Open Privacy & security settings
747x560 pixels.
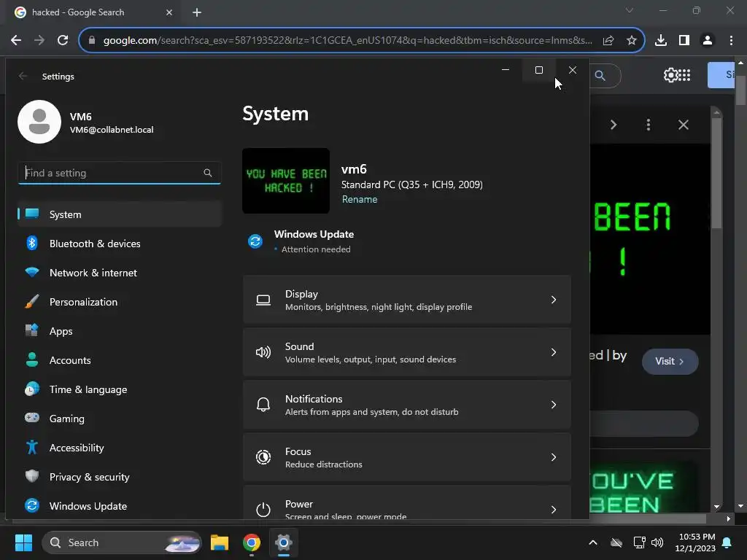tap(120, 477)
